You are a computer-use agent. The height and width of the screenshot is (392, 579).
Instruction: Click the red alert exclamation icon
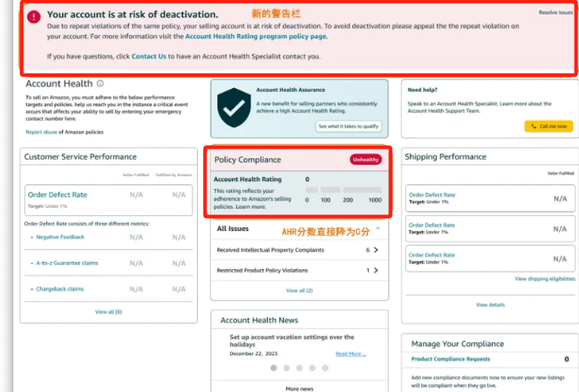34,16
